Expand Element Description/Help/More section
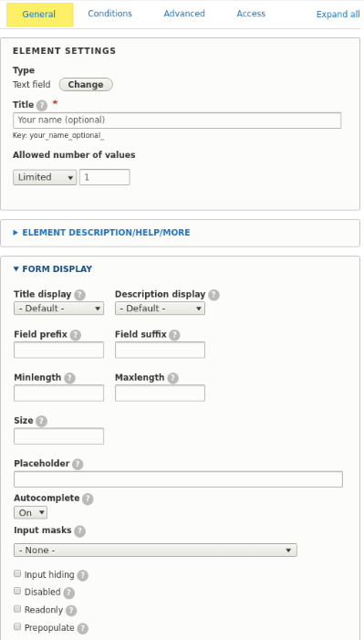This screenshot has height=640, width=364. click(106, 233)
